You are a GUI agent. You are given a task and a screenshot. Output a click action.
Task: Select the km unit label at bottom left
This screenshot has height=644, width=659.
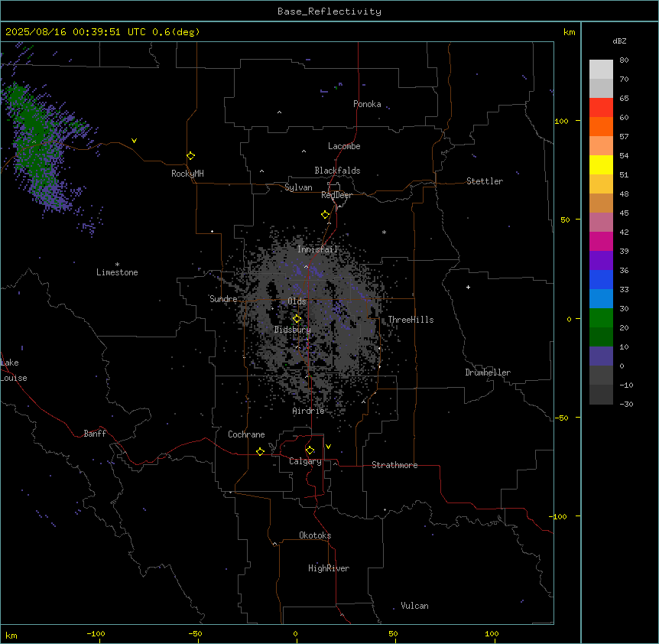click(x=11, y=635)
